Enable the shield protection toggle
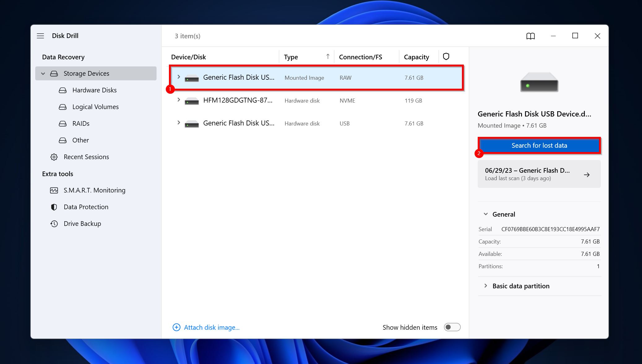642x364 pixels. [446, 56]
